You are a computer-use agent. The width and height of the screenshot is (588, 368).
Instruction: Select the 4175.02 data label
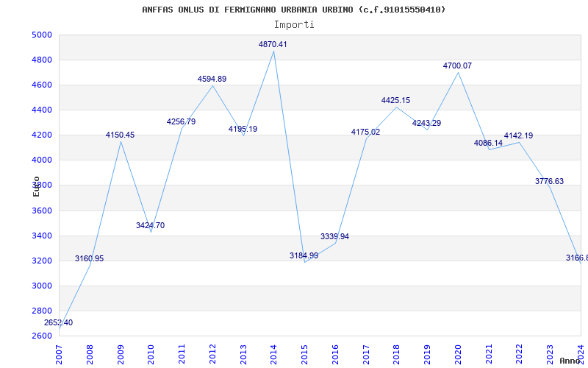(365, 132)
